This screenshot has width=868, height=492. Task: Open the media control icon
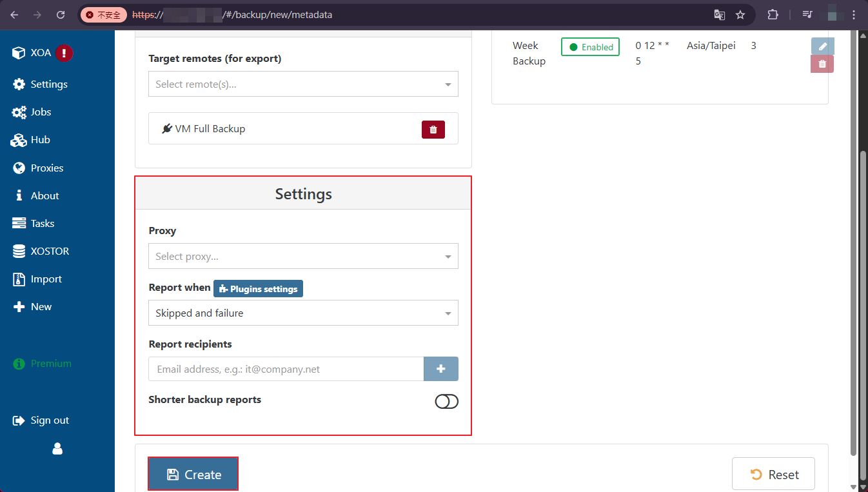[x=807, y=14]
